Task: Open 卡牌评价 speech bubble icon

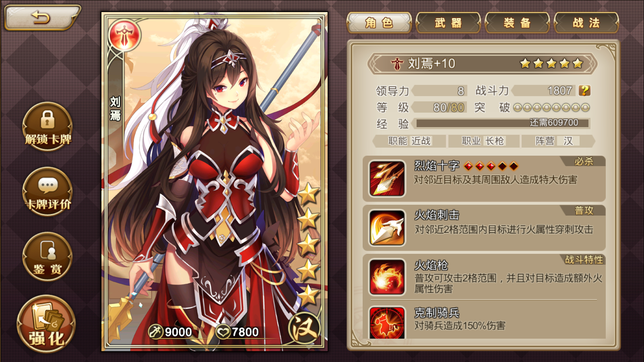Action: (47, 191)
